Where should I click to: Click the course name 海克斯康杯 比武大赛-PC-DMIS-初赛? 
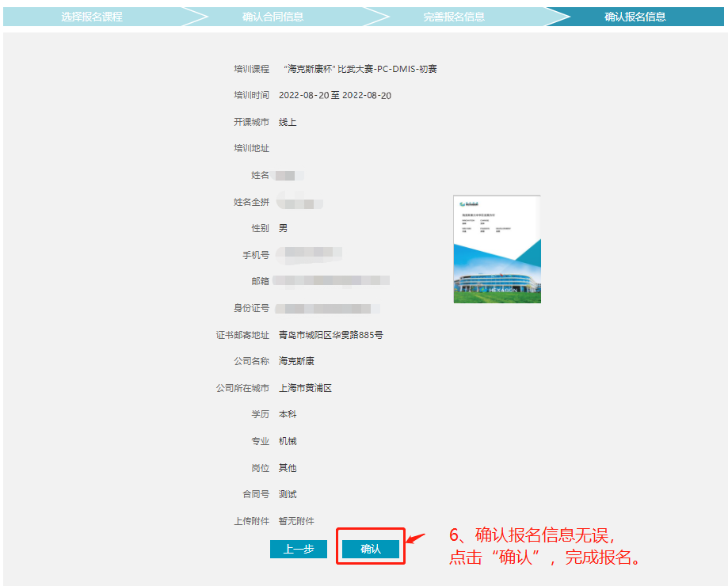pos(360,69)
